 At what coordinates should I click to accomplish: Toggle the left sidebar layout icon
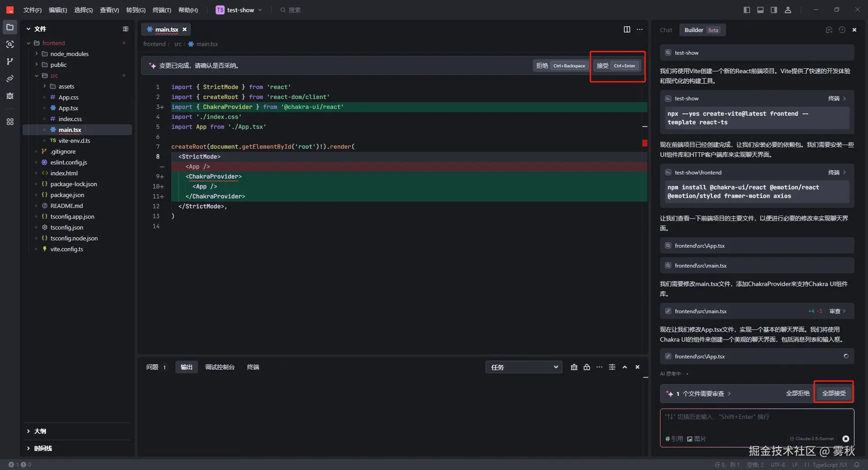[746, 10]
